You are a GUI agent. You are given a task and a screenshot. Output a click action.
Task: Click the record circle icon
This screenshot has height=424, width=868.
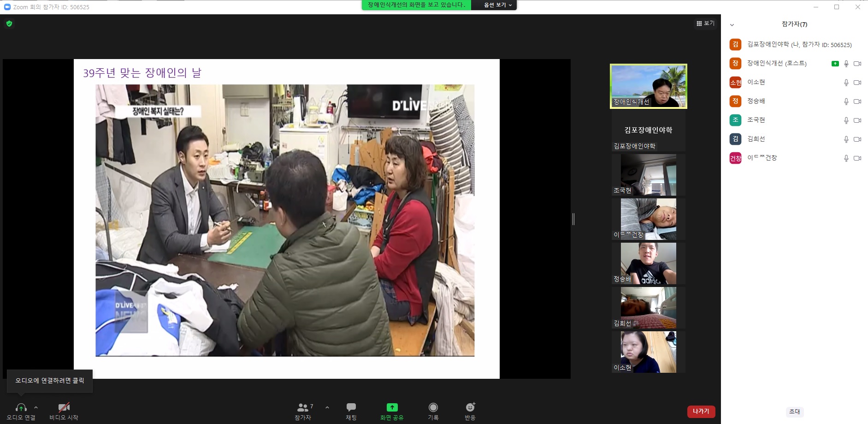coord(433,407)
